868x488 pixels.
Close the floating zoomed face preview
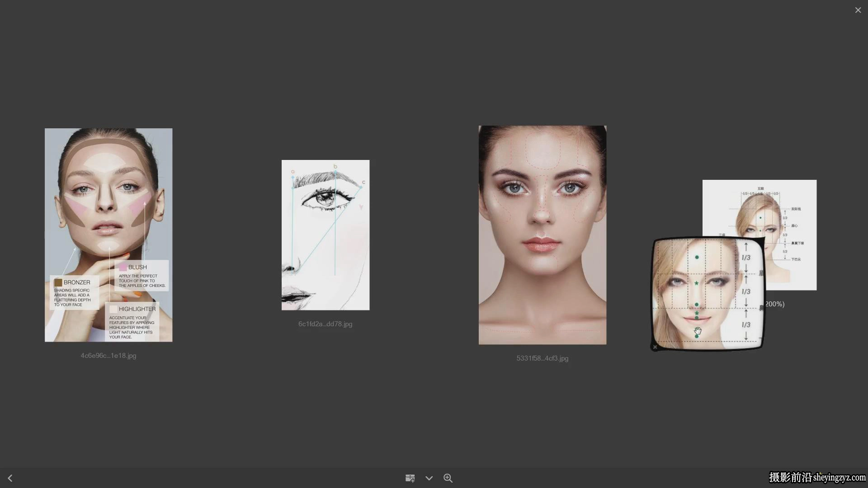[x=655, y=347]
